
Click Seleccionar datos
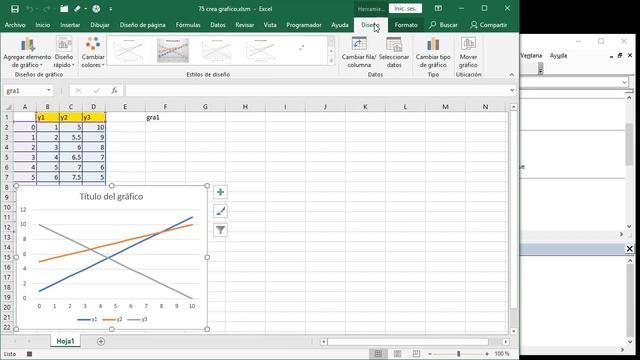(394, 53)
